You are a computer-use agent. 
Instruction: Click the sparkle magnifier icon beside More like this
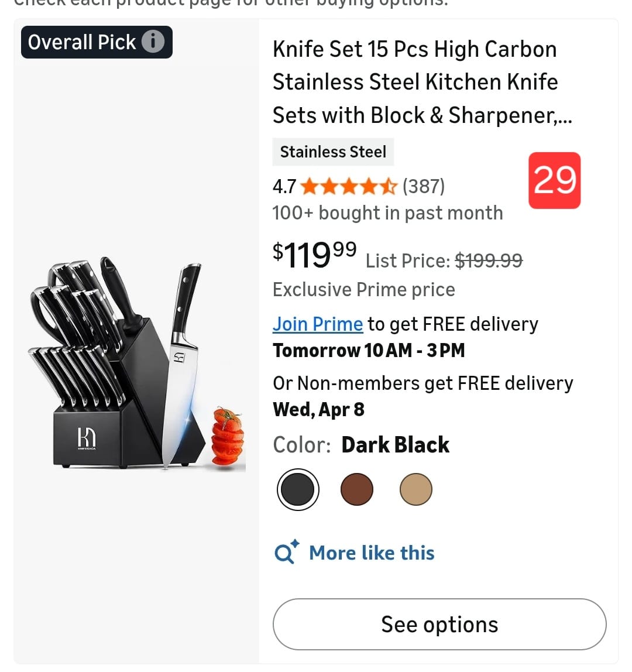[286, 552]
